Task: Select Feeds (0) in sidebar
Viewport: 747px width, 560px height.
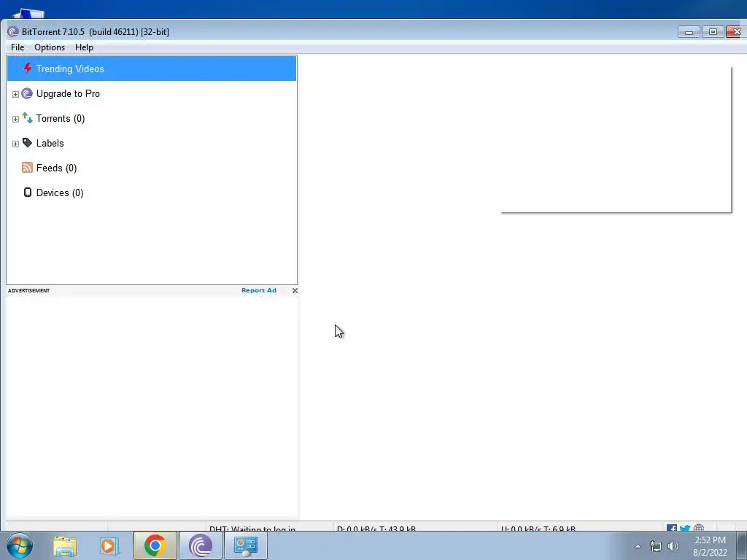Action: [x=56, y=168]
